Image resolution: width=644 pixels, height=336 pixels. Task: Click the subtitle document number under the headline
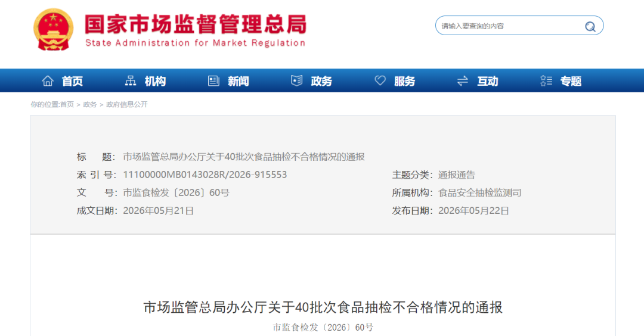pyautogui.click(x=323, y=328)
